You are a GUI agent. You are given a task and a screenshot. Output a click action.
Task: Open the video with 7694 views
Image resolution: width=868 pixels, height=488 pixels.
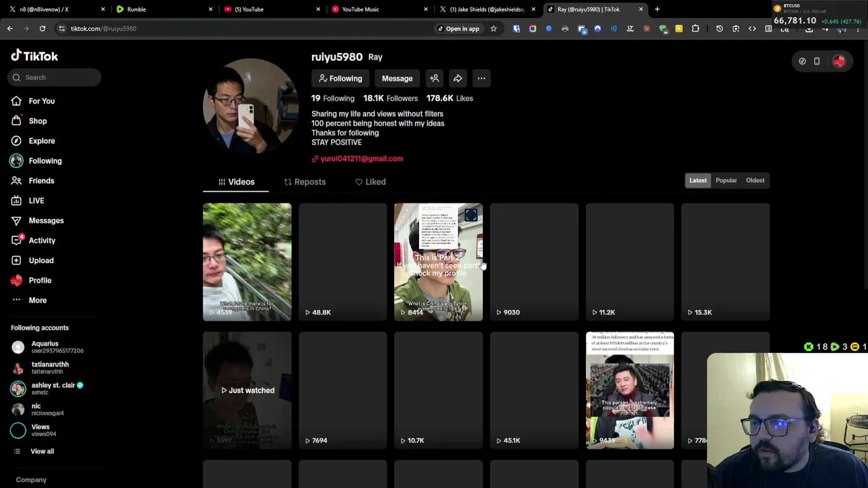[342, 390]
